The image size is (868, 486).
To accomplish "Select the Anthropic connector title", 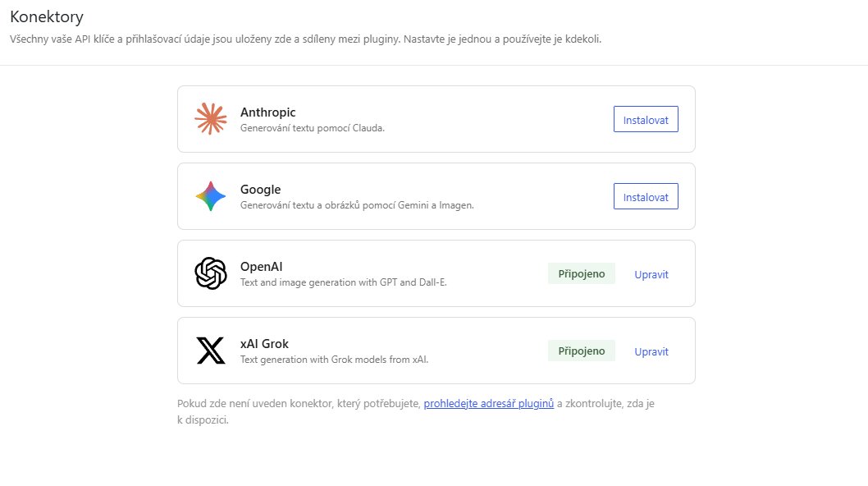I will (268, 112).
